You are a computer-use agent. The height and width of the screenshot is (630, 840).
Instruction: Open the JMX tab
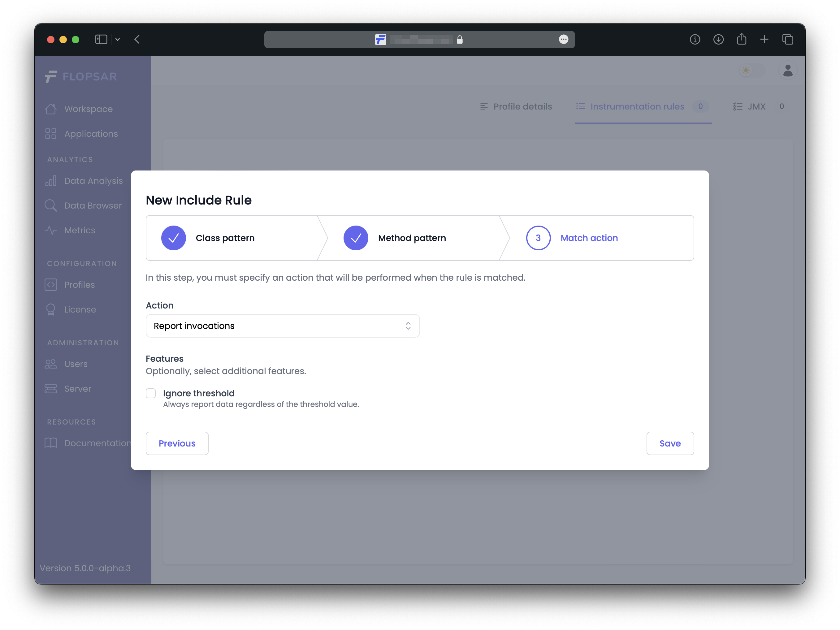point(756,107)
